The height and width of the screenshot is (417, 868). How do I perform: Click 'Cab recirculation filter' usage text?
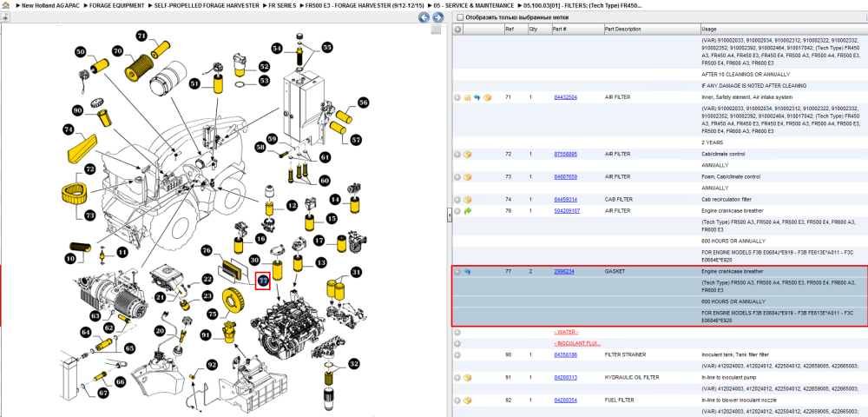(725, 200)
